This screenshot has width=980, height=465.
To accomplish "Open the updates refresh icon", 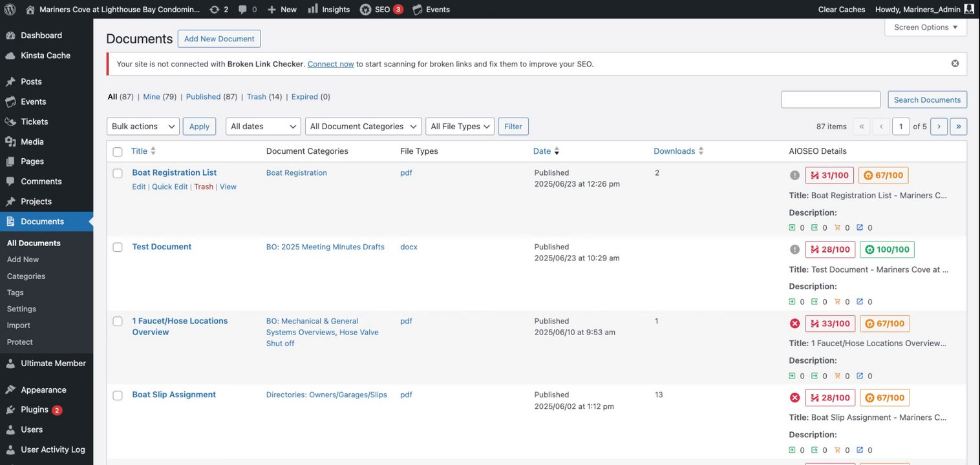I will click(215, 9).
